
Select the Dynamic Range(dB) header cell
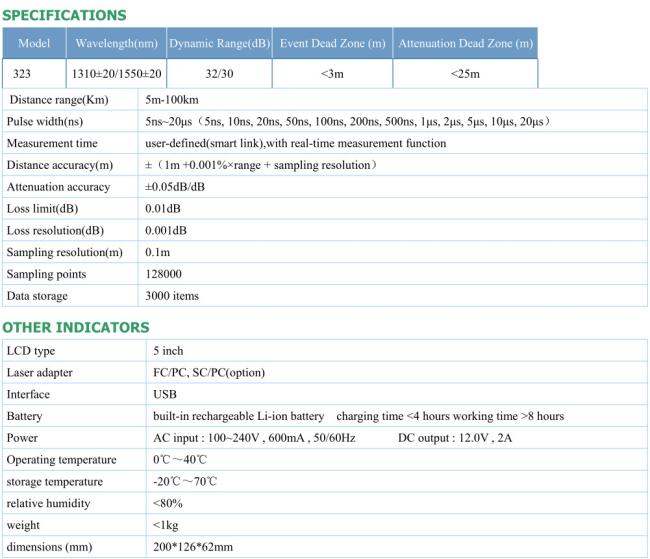point(220,43)
